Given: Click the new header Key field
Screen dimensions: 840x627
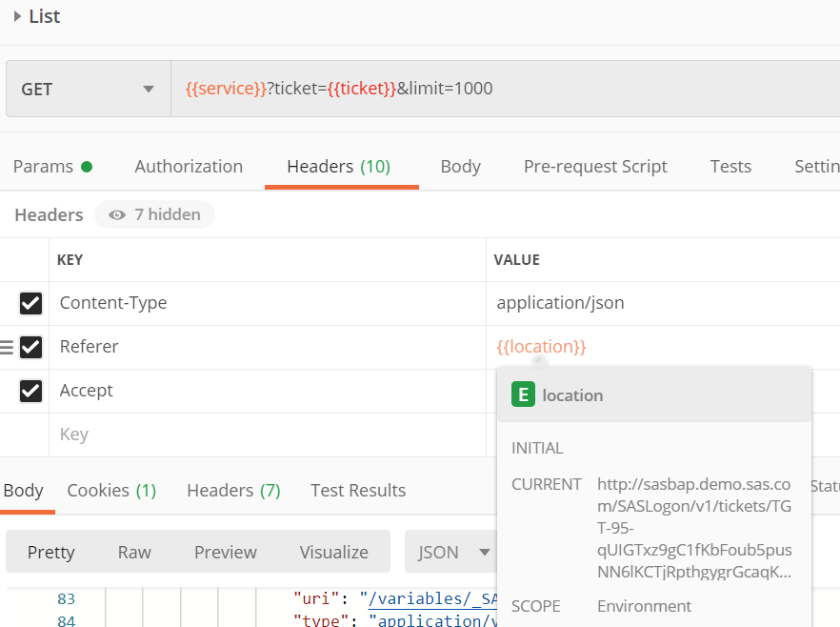Looking at the screenshot, I should [267, 435].
